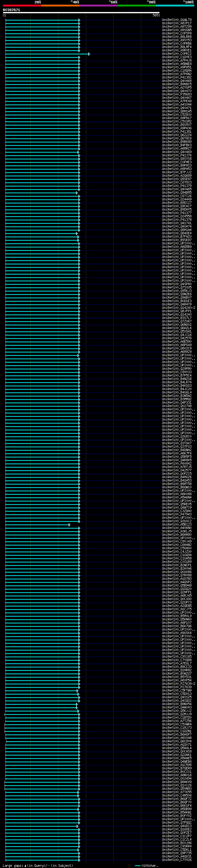
Task: Open hit UniRef100_Q7RV88
Action: [x=177, y=575]
